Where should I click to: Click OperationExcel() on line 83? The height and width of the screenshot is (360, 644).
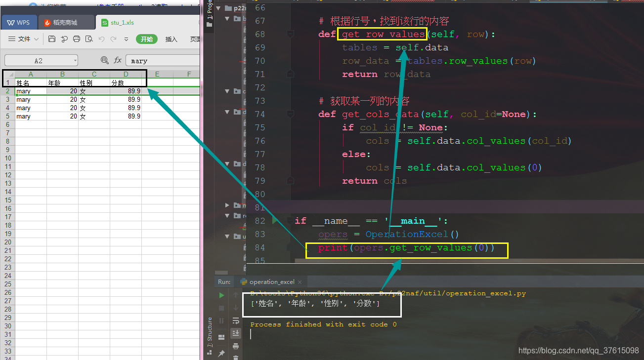tap(412, 234)
